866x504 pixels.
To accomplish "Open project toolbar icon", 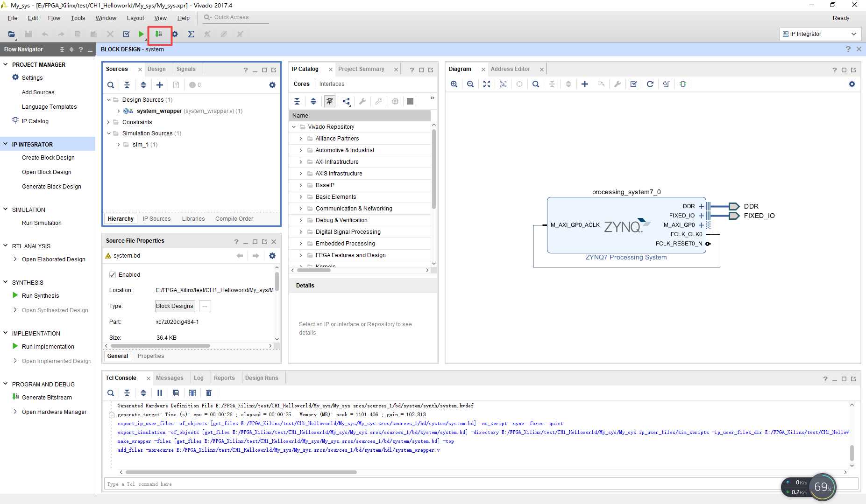I will click(x=12, y=34).
